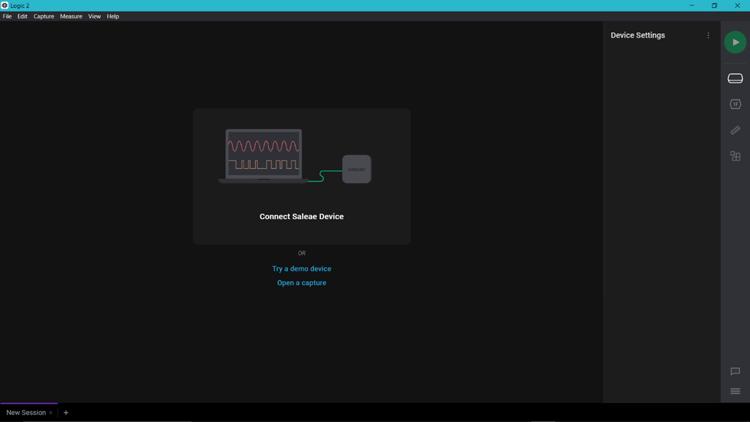Open the Extensions panel icon

coord(735,156)
